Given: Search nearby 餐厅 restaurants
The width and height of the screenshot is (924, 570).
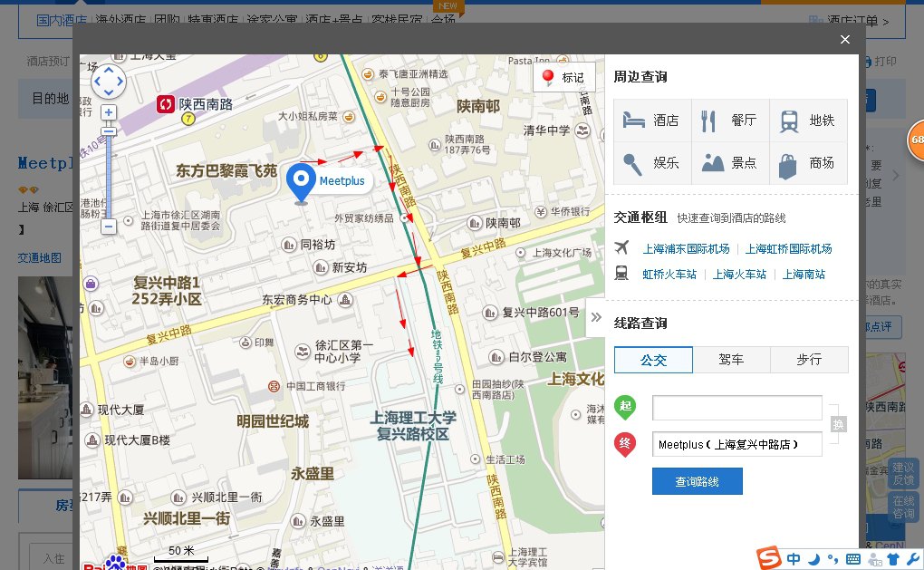Looking at the screenshot, I should coord(730,121).
